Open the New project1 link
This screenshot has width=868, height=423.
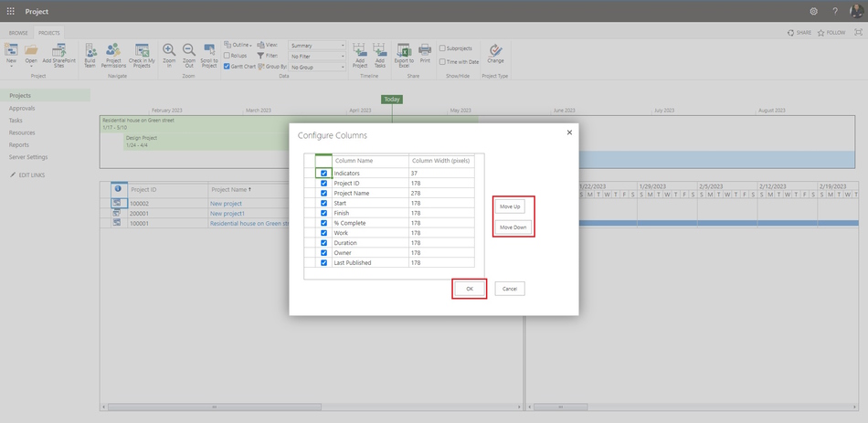(x=228, y=213)
